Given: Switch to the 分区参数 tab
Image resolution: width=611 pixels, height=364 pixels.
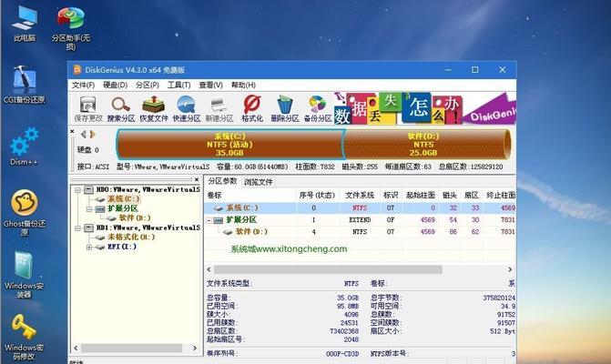Looking at the screenshot, I should pyautogui.click(x=222, y=181).
